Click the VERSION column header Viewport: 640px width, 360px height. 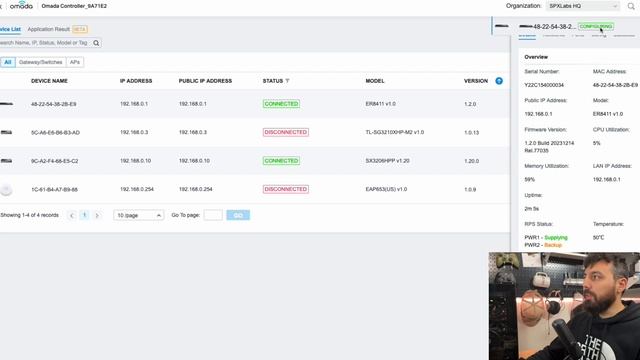(476, 81)
